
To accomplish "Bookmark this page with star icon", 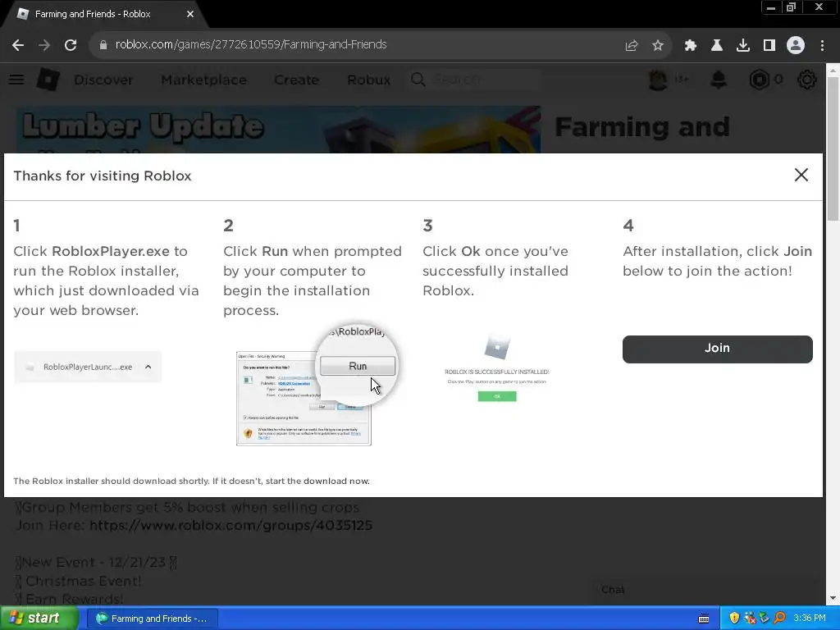I will coord(658,46).
